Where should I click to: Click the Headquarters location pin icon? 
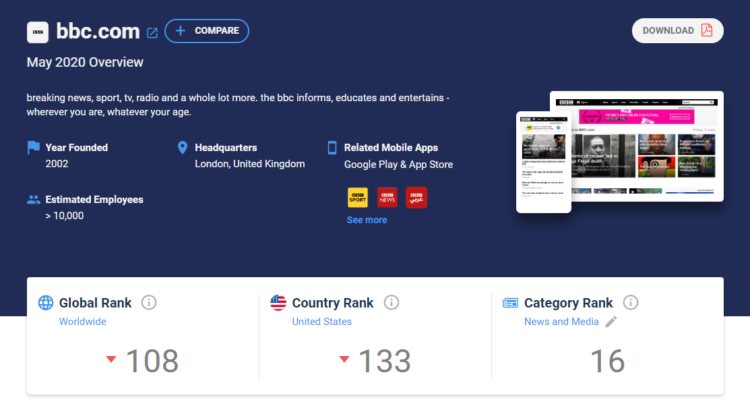pos(182,147)
